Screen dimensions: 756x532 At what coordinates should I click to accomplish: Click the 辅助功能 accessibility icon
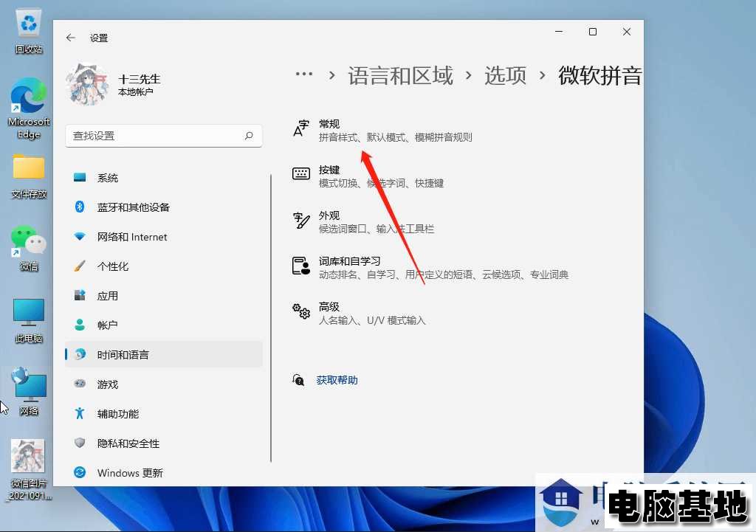(80, 413)
